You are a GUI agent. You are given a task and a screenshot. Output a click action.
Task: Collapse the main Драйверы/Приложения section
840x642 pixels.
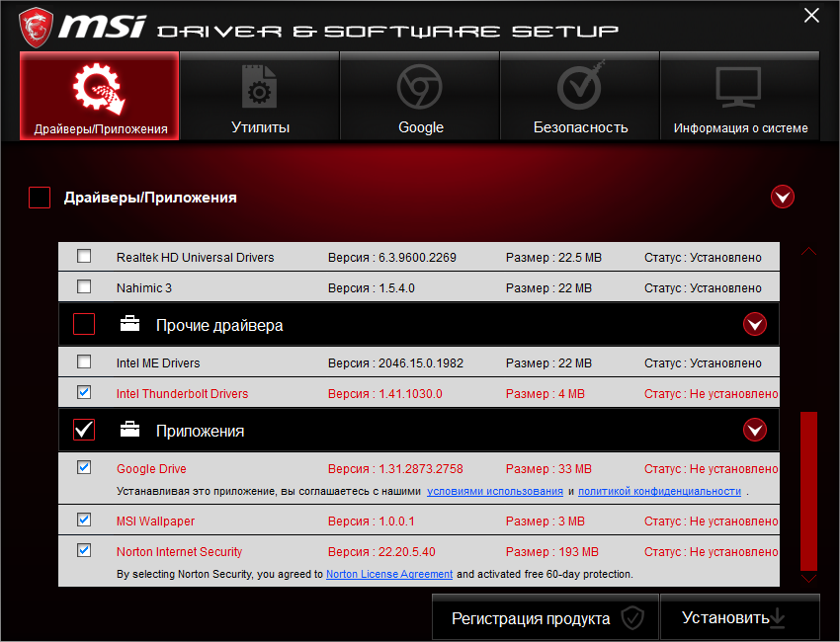click(x=782, y=197)
